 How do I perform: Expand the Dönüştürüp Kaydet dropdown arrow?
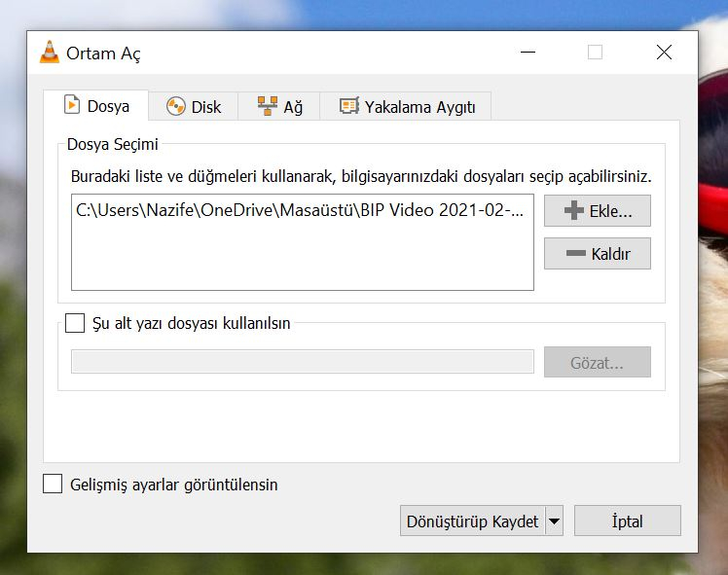click(554, 521)
